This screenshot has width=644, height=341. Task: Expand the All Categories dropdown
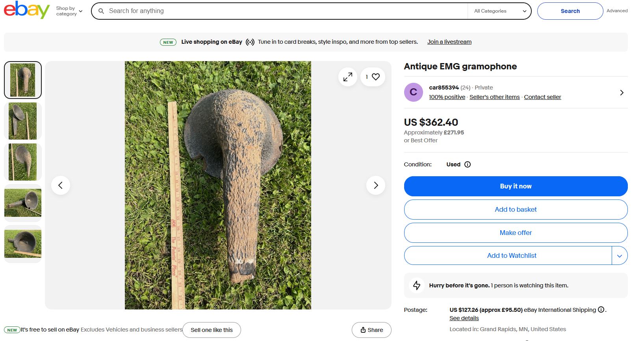500,11
